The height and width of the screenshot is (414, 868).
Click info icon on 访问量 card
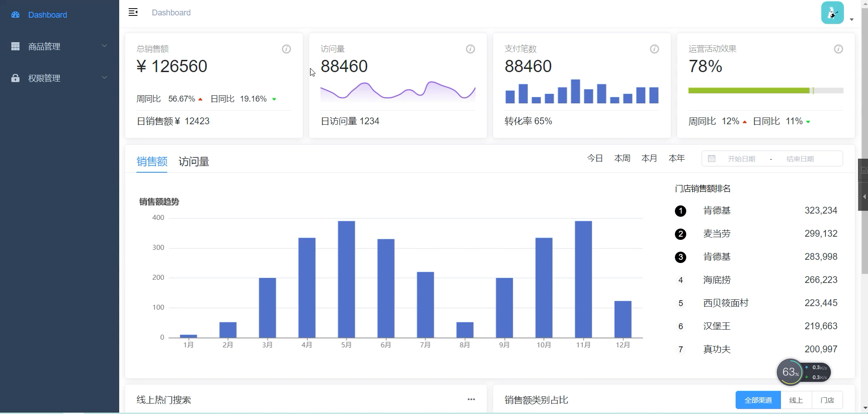tap(470, 49)
